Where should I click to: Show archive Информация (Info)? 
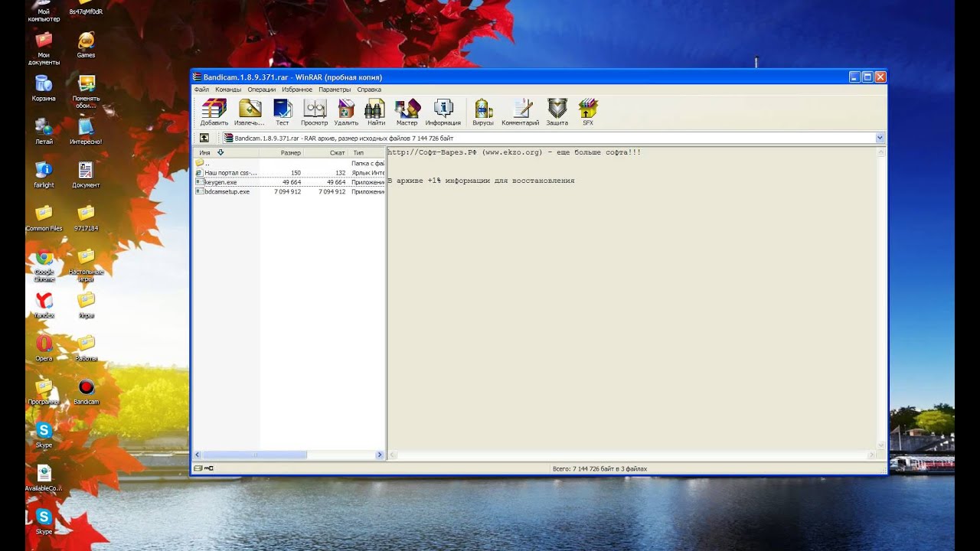tap(443, 112)
